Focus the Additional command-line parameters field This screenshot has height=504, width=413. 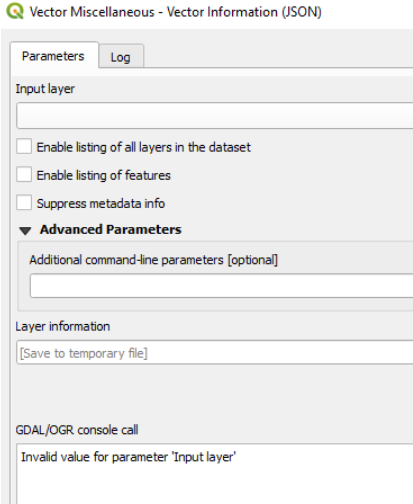(x=222, y=285)
